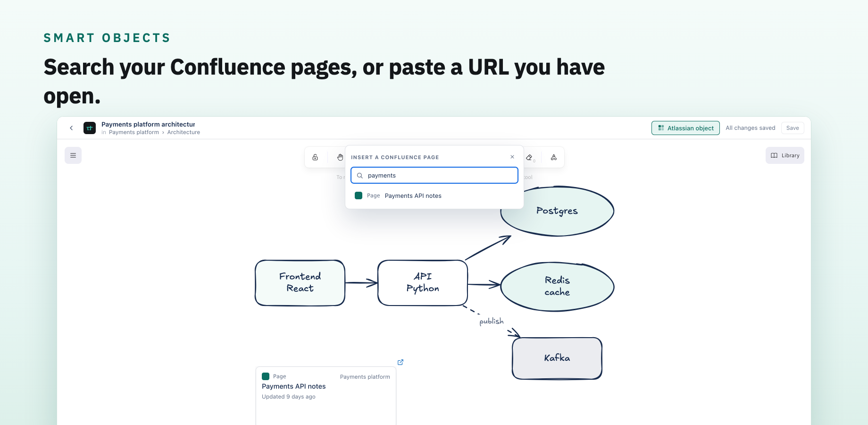868x425 pixels.
Task: Click the document title Payments platform architectur
Action: click(x=148, y=125)
